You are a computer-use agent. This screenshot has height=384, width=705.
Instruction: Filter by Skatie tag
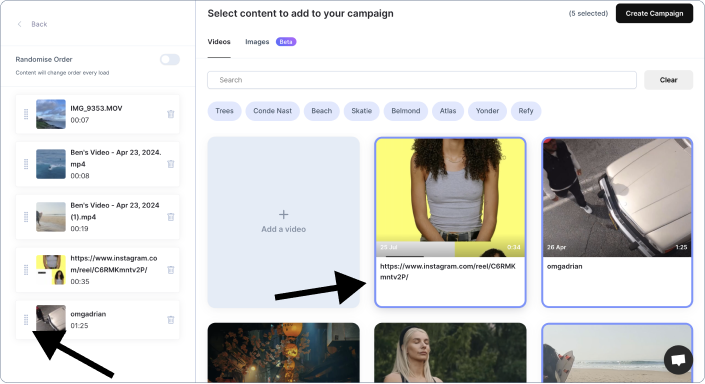pyautogui.click(x=361, y=111)
